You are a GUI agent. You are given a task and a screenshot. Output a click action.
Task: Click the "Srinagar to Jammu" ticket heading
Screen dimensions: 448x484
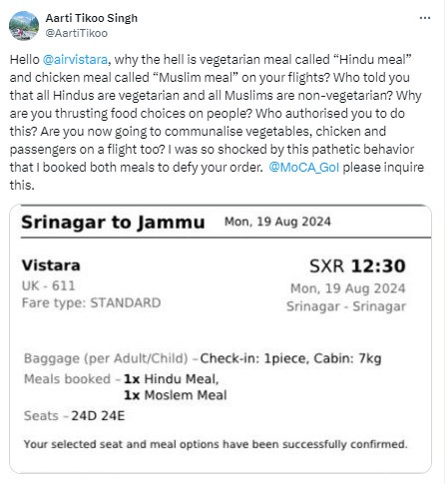point(113,223)
